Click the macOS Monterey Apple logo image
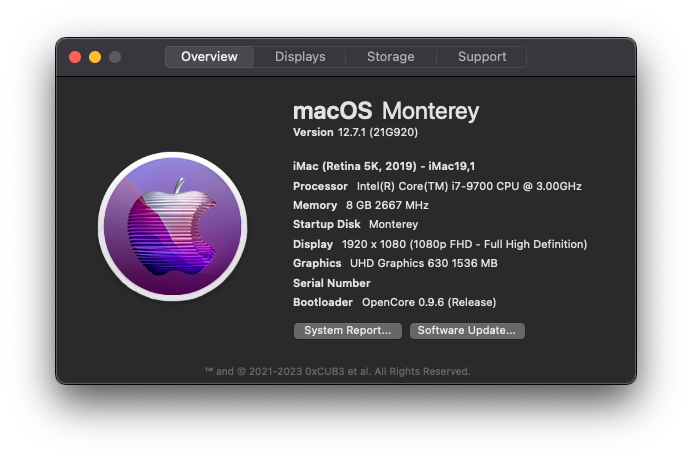 point(173,227)
